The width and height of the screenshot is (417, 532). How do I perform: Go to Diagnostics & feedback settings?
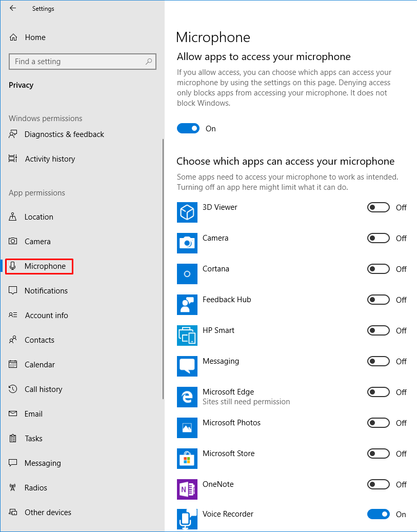(x=64, y=134)
